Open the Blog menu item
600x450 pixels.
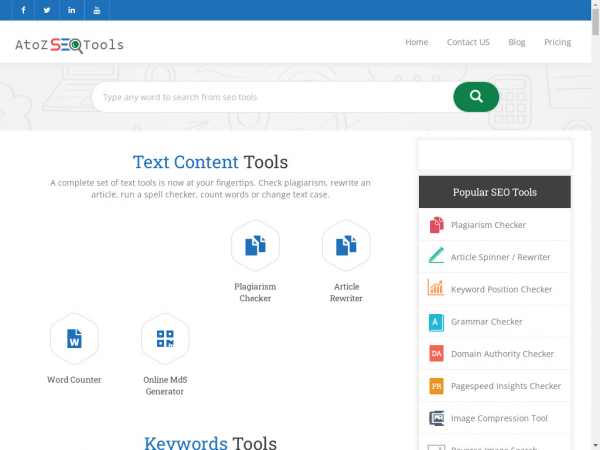coord(517,42)
